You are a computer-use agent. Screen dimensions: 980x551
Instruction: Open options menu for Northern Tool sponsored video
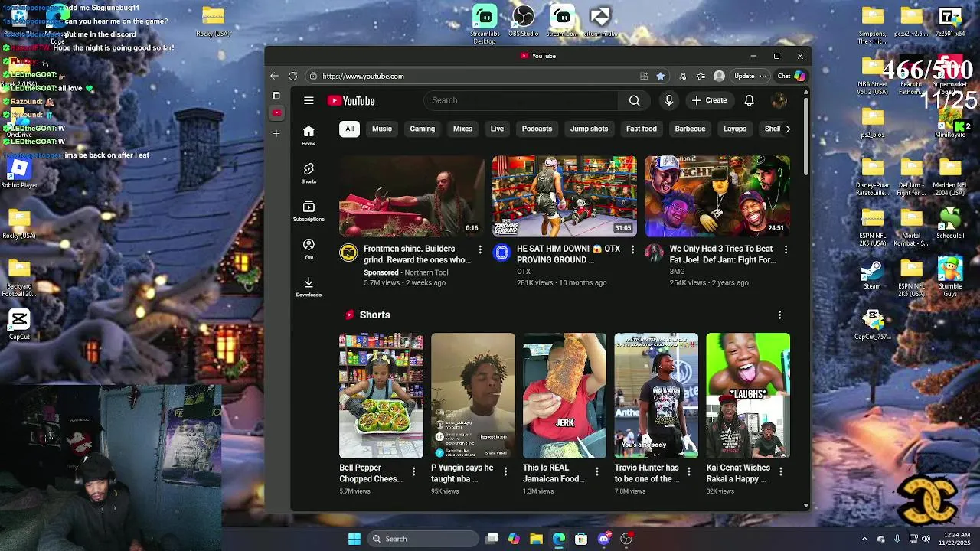tap(480, 249)
